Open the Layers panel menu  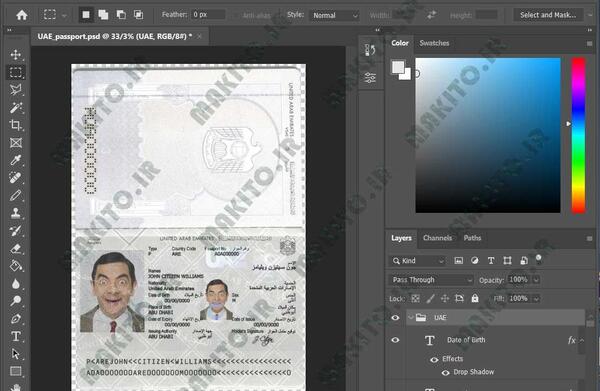tap(589, 238)
